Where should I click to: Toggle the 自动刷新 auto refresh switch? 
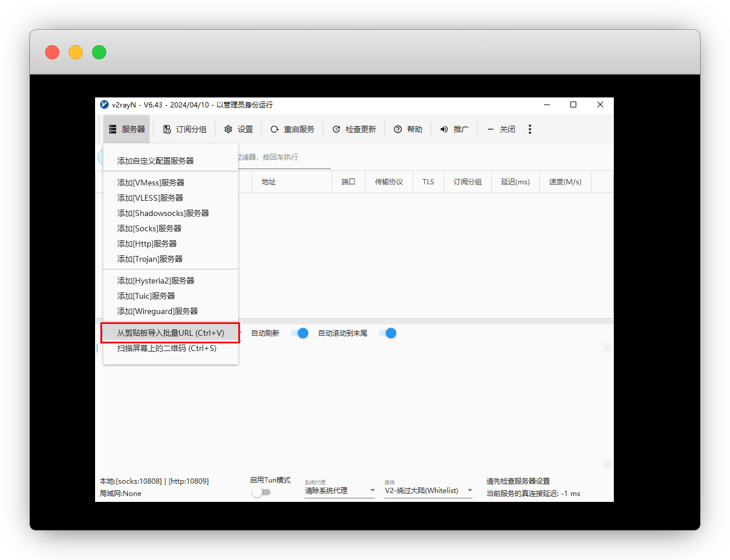coord(300,333)
